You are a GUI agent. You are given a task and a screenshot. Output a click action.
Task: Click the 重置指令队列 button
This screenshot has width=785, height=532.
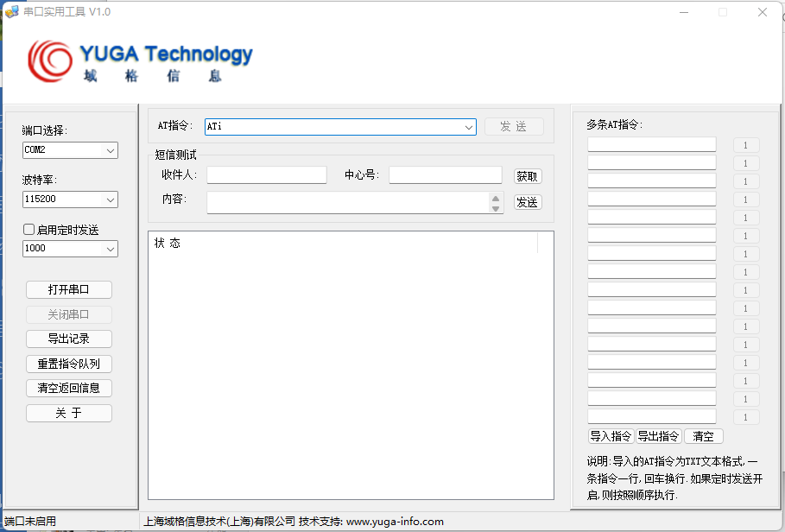pyautogui.click(x=69, y=364)
